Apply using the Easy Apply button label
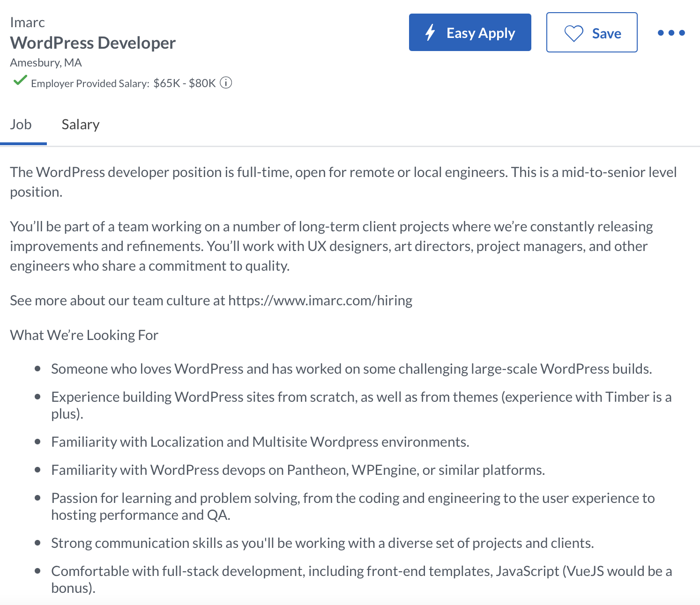Screen dimensions: 700x605 point(481,33)
